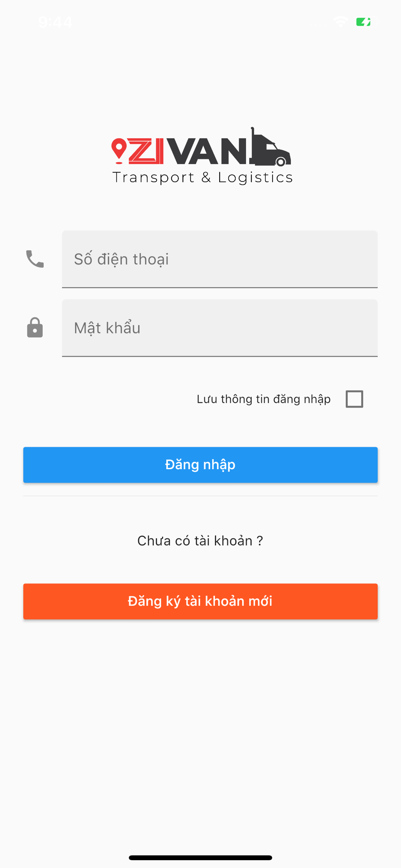Tap the truck icon in ZIVAN logo
401x868 pixels.
point(270,148)
